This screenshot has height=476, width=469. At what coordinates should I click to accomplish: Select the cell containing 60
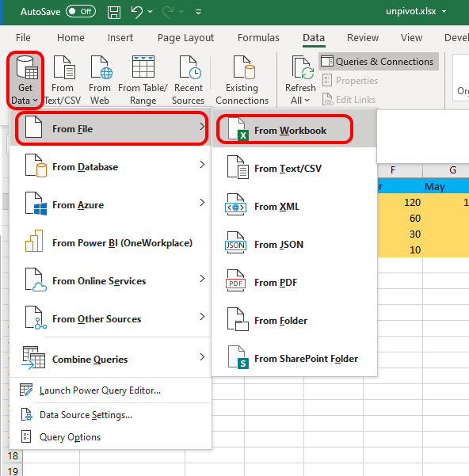(400, 219)
